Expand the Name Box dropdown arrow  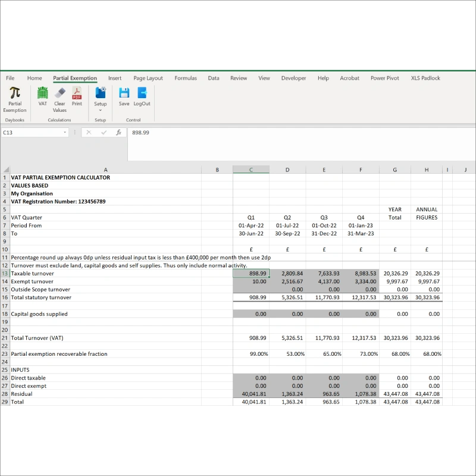tap(65, 133)
